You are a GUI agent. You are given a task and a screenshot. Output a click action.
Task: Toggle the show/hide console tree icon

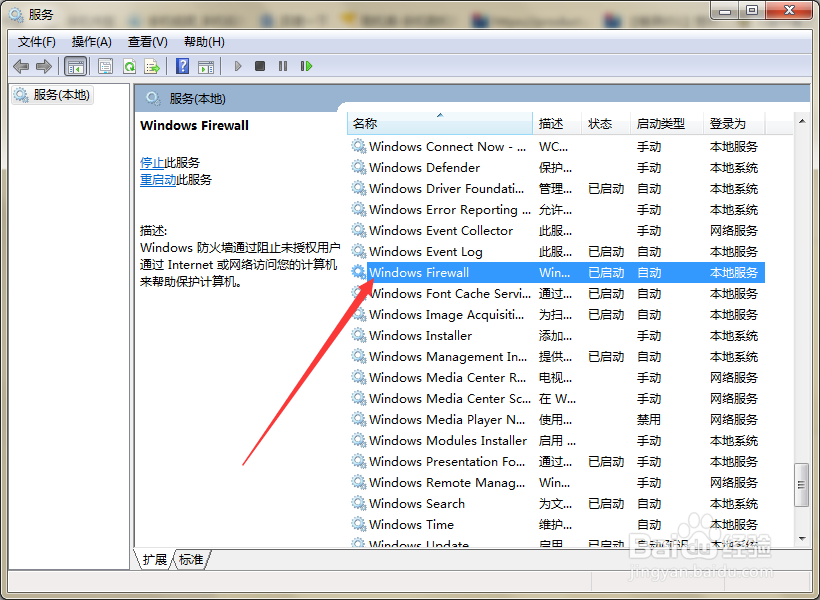pyautogui.click(x=75, y=66)
